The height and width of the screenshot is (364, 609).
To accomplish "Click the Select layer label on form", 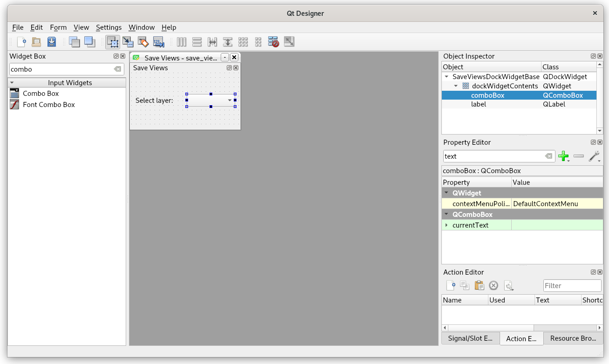I will pos(154,100).
